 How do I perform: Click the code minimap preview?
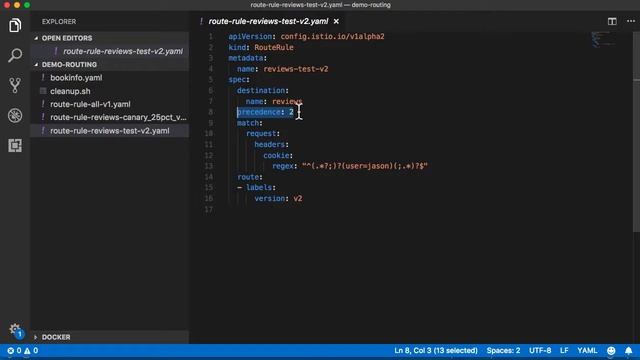pyautogui.click(x=603, y=40)
